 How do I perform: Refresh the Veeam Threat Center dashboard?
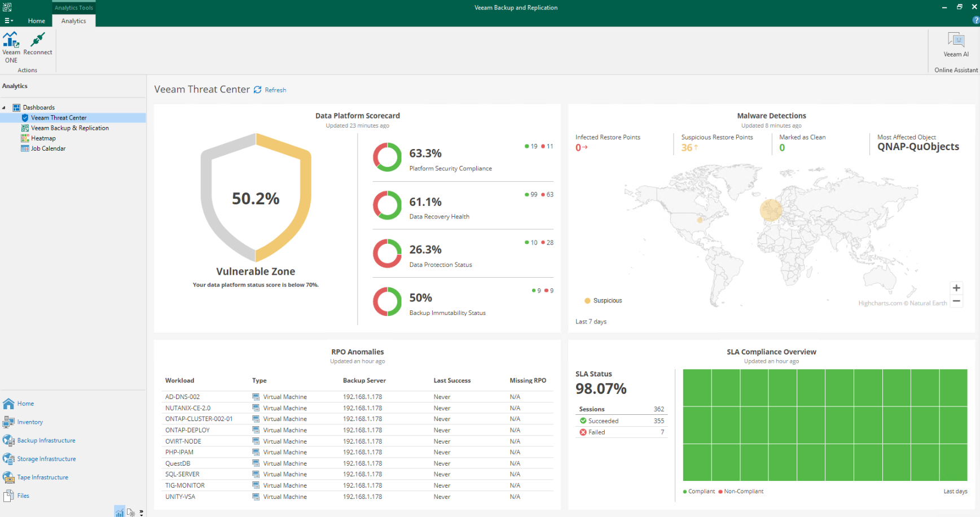[270, 90]
